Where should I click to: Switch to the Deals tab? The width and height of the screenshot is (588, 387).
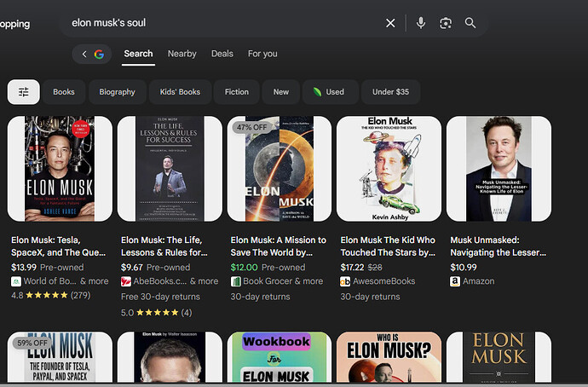[222, 54]
